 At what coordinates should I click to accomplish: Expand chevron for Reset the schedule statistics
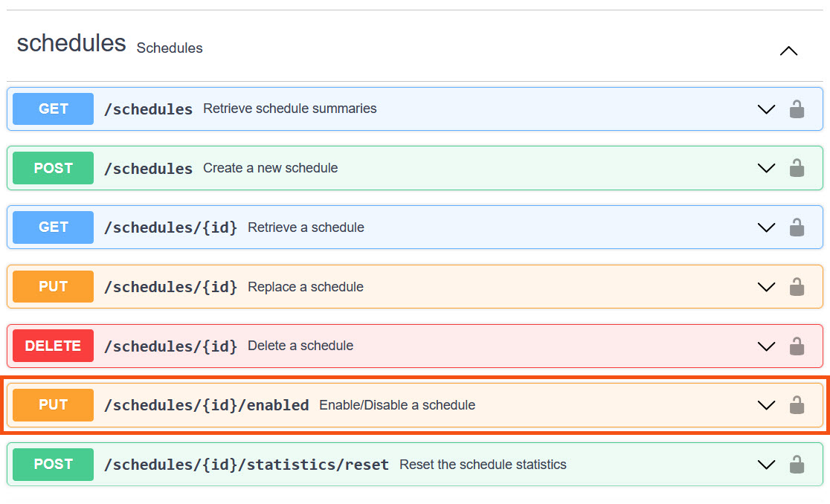pyautogui.click(x=766, y=465)
